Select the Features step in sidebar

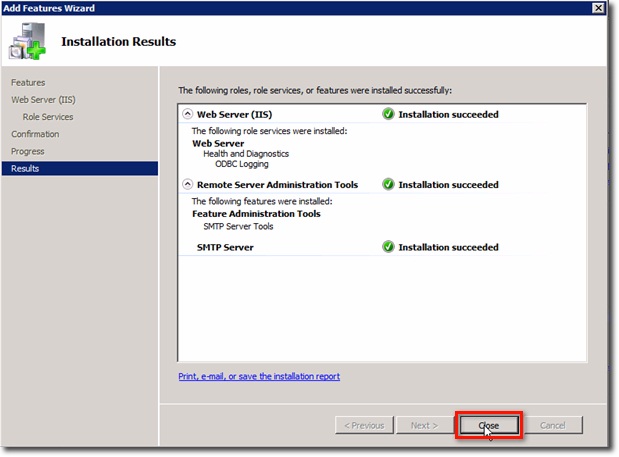tap(28, 82)
